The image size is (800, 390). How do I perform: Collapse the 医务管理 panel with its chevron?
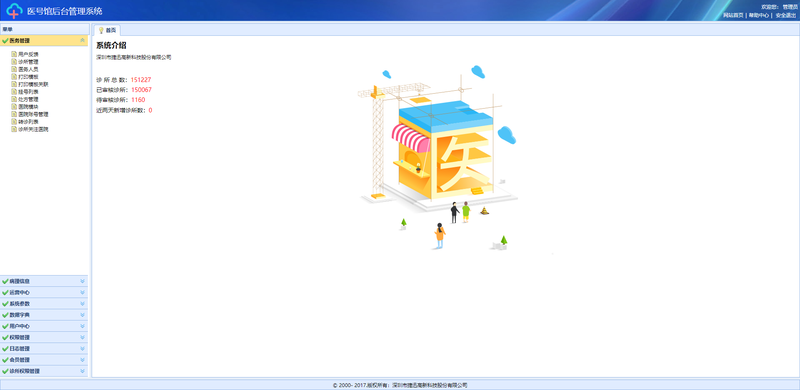83,40
